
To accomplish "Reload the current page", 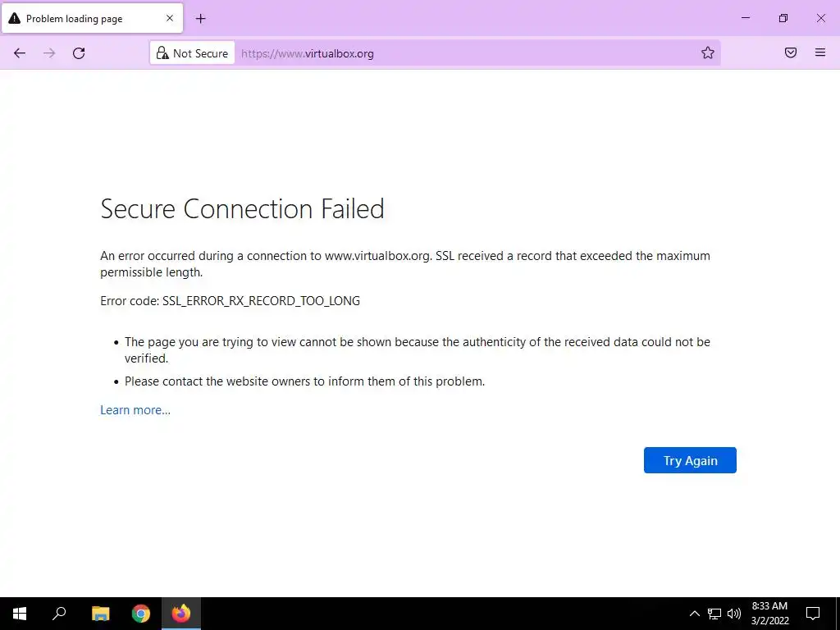I will point(79,53).
